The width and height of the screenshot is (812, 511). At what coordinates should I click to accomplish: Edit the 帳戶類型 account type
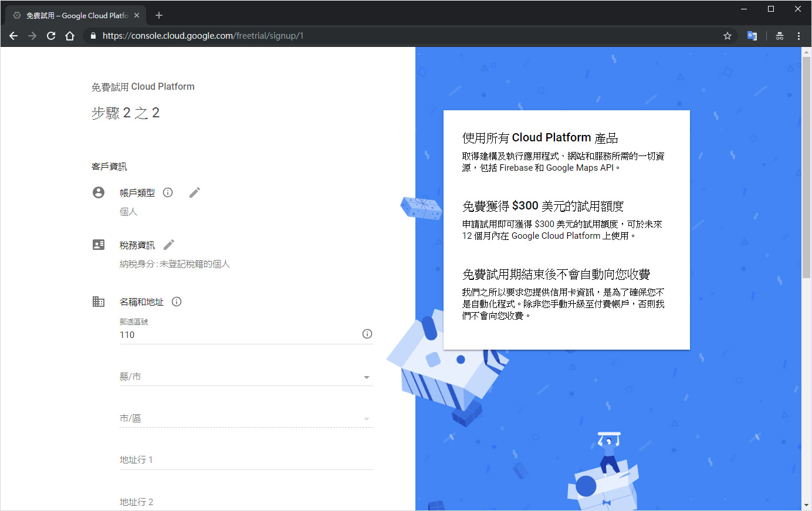pos(195,192)
